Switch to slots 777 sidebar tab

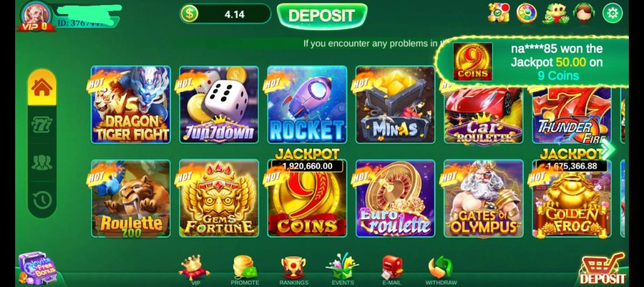pos(42,124)
